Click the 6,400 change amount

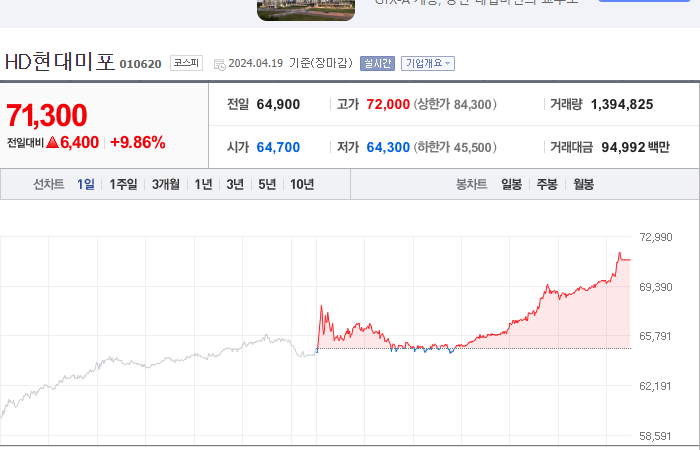tap(79, 142)
